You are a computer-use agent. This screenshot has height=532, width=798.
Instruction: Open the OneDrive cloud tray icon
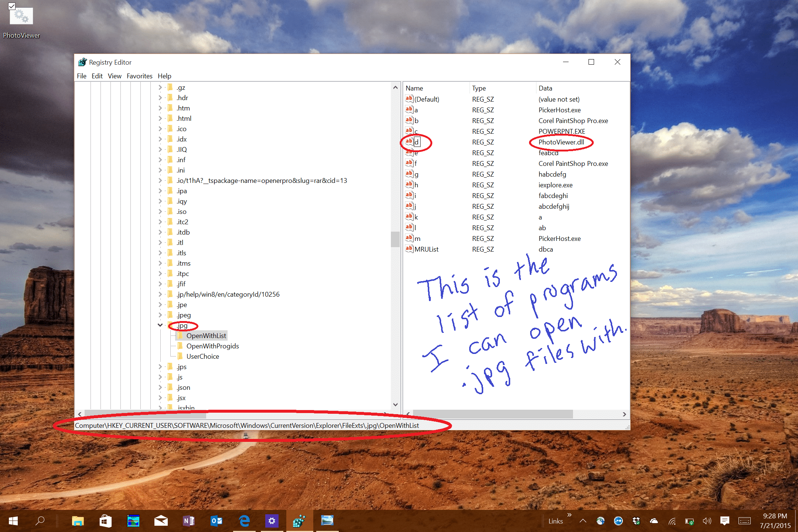(x=654, y=521)
